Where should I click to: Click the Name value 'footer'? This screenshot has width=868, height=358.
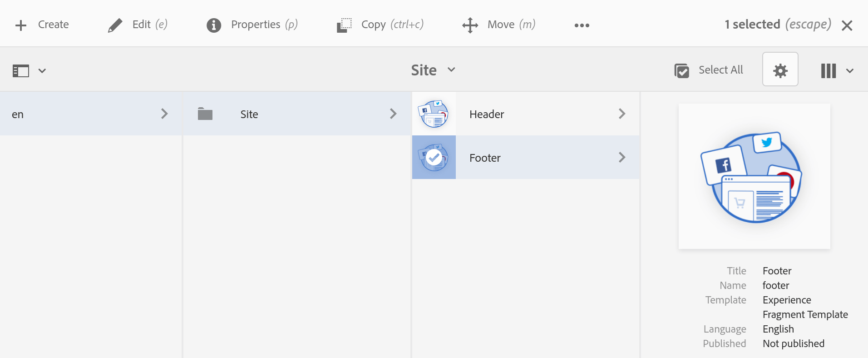click(x=776, y=285)
